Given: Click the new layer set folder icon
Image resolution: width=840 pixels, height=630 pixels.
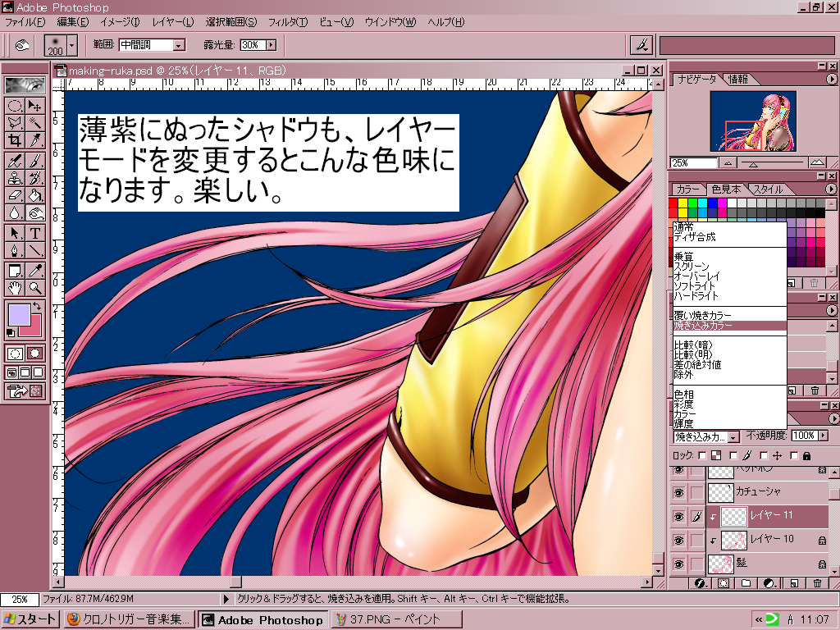Looking at the screenshot, I should click(x=746, y=583).
